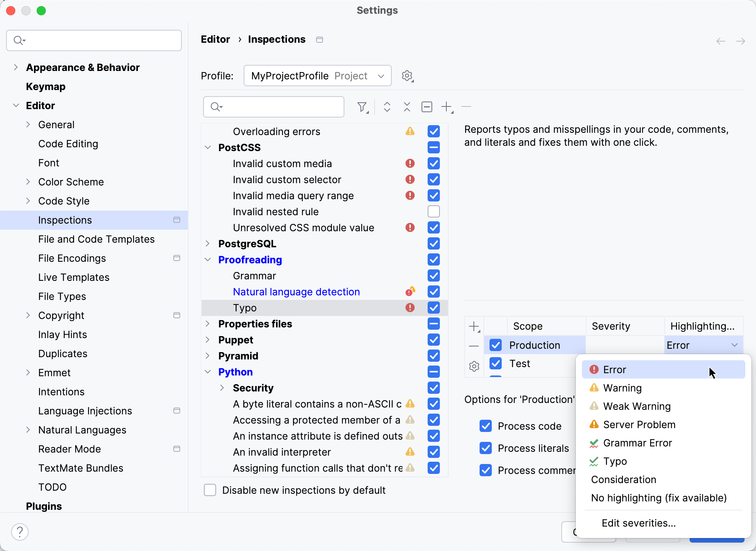Collapse the Proofreading inspections group
Screen dimensions: 756x551
[208, 259]
